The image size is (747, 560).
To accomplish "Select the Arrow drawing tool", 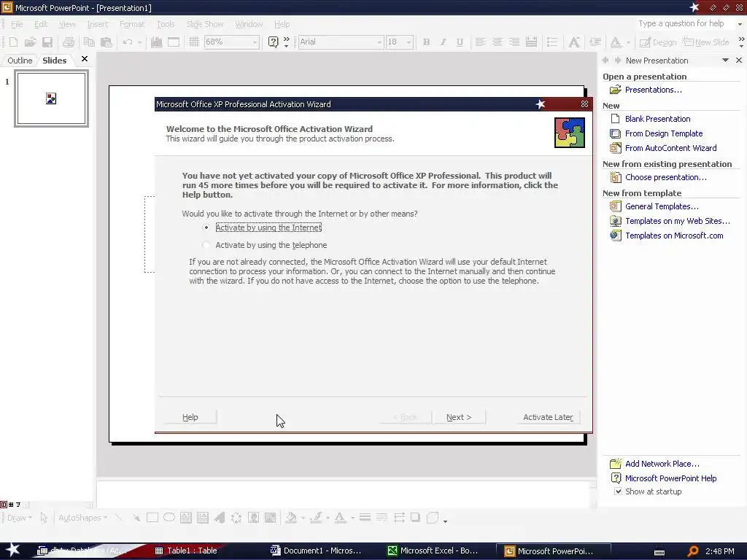I will (x=136, y=518).
